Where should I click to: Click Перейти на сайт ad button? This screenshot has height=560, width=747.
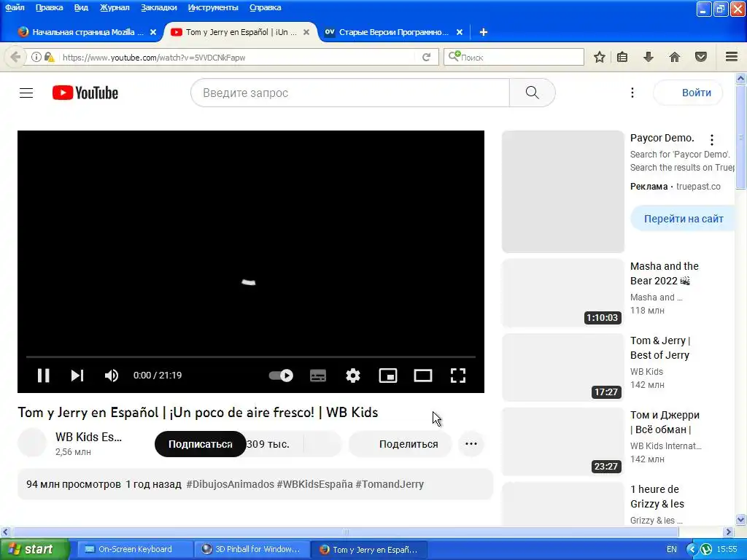(x=683, y=219)
